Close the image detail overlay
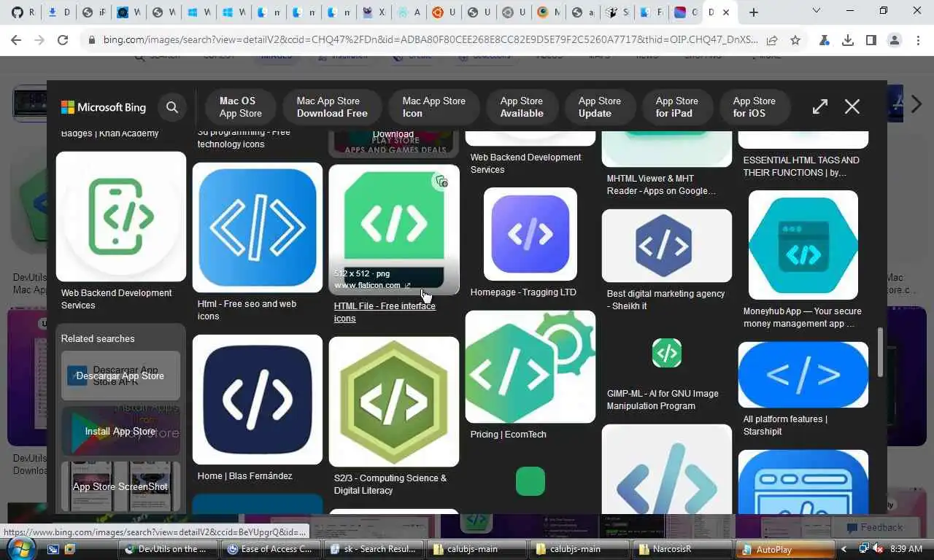This screenshot has width=934, height=560. coord(852,106)
